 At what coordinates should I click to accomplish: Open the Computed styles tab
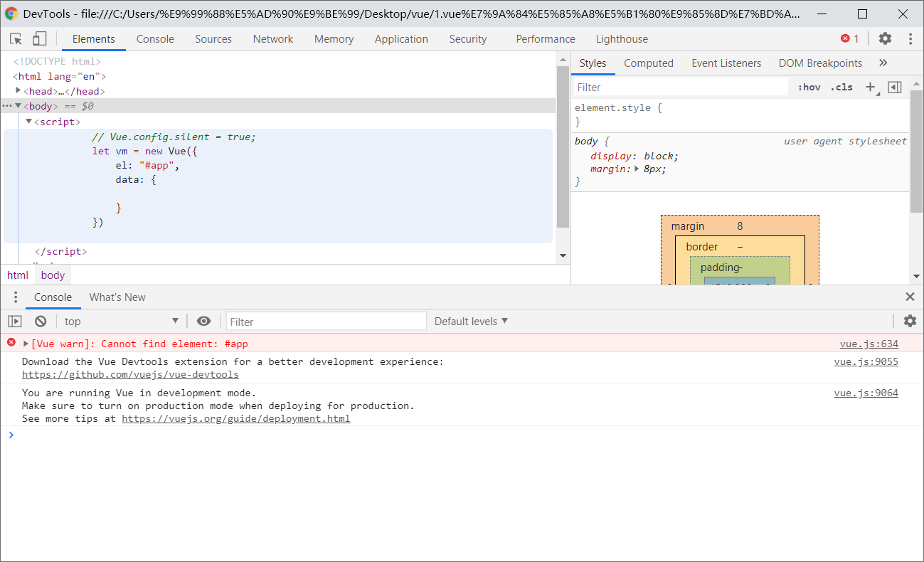point(648,63)
